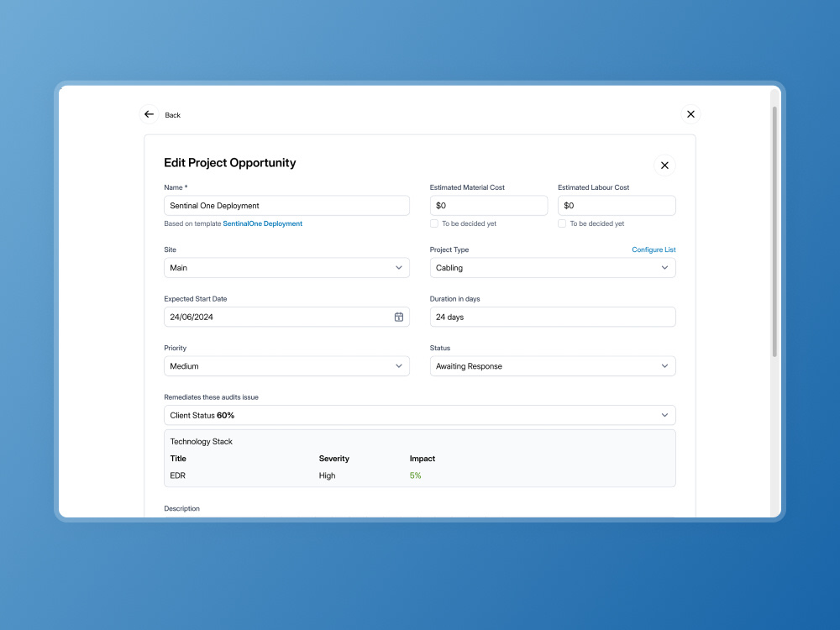Click the Remediates these audits issue label
840x630 pixels.
(211, 397)
